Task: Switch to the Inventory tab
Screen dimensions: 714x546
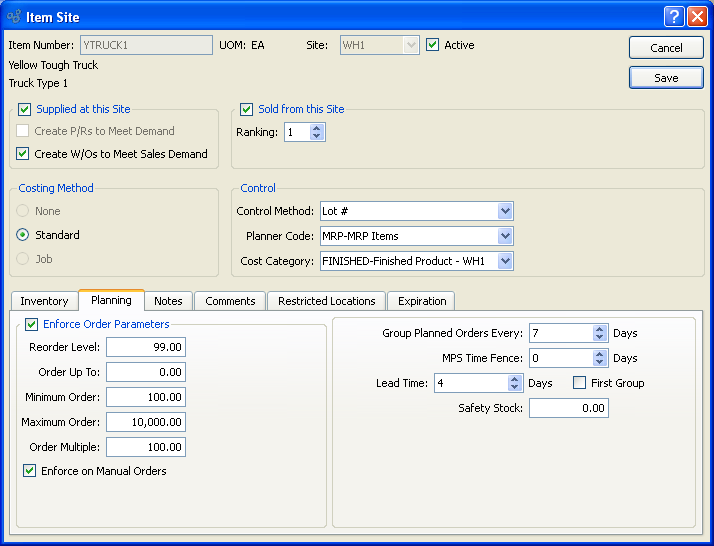Action: 45,301
